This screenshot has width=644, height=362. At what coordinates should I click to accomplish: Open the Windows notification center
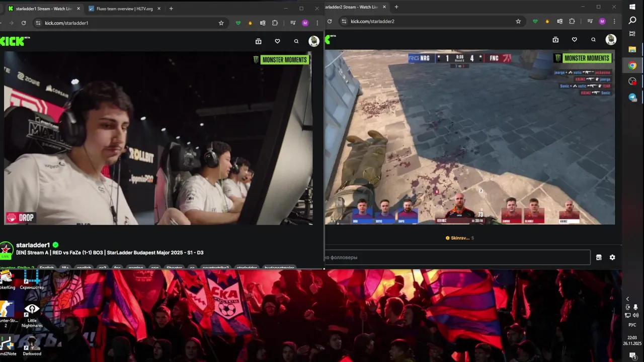click(632, 356)
